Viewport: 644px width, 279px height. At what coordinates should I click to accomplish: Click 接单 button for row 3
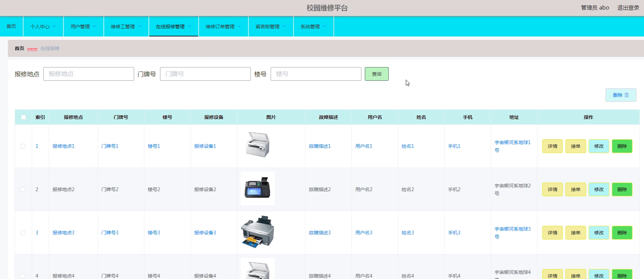coord(575,233)
